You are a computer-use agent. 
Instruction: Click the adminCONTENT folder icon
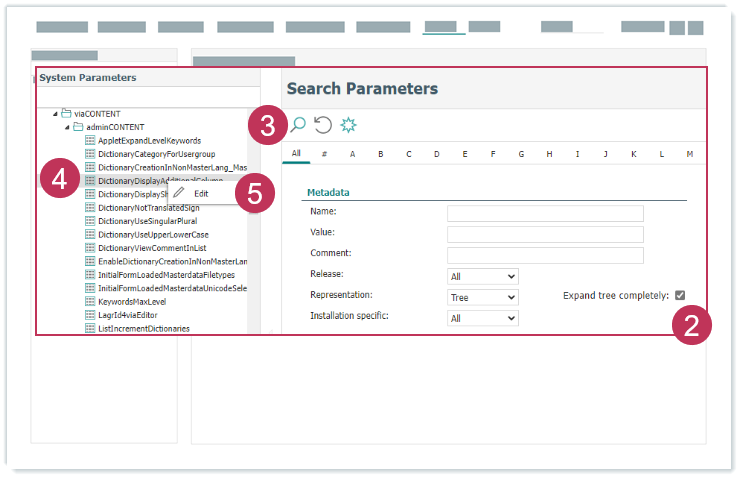coord(77,127)
